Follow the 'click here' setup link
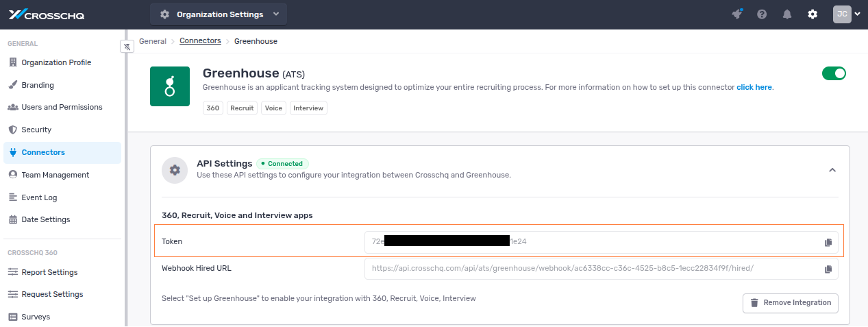The image size is (868, 327). coord(754,88)
